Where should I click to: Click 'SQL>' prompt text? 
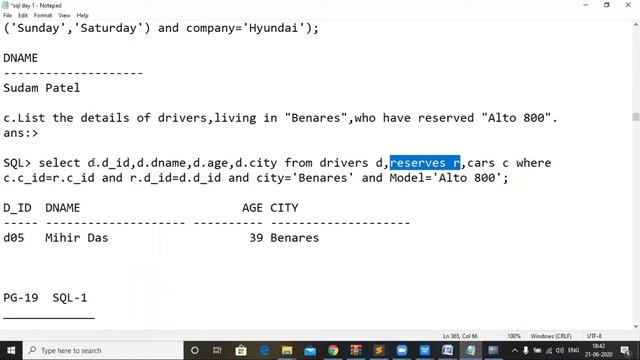(x=17, y=163)
